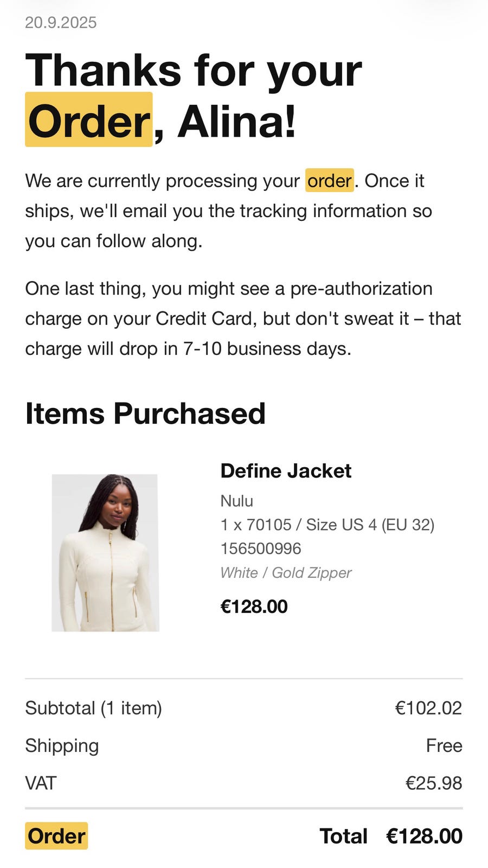Image resolution: width=488 pixels, height=868 pixels.
Task: Click the highlighted Order word in the headline
Action: pyautogui.click(x=89, y=120)
